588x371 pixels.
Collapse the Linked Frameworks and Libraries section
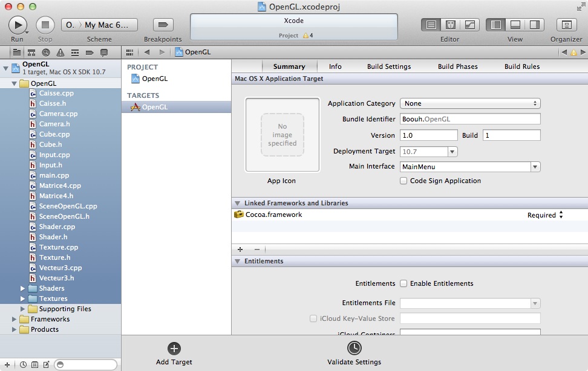(237, 203)
